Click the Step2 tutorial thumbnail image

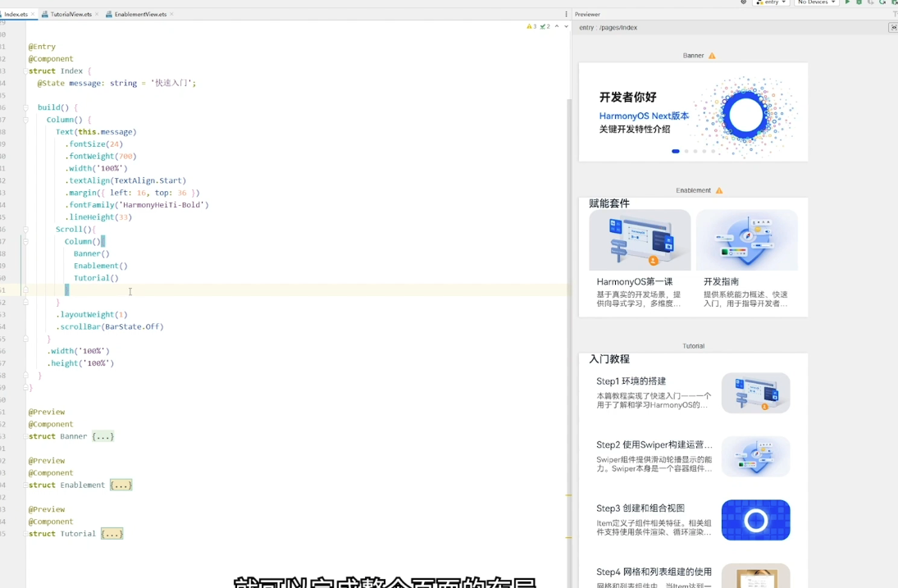click(756, 456)
